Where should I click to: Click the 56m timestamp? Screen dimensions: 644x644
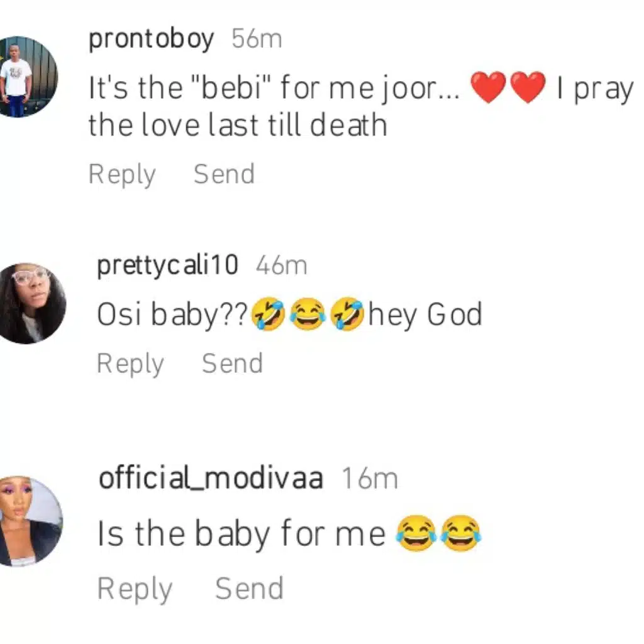click(257, 40)
